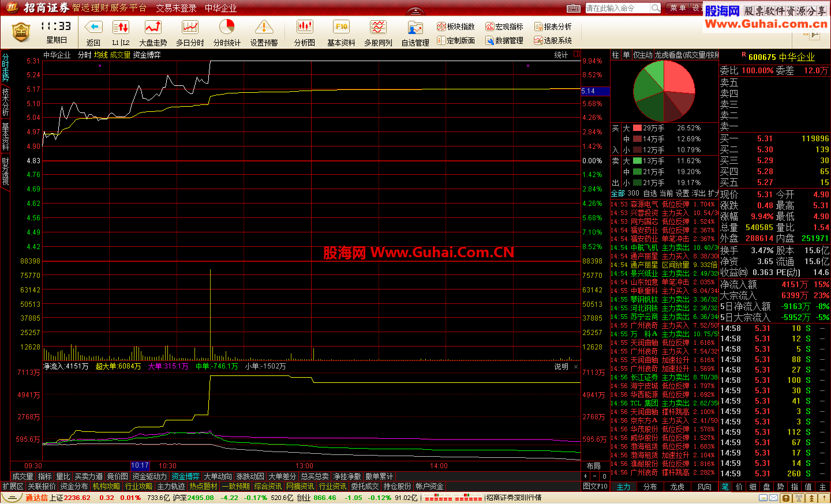
Task: Open 多股同列 multi-stock icon
Action: [x=378, y=27]
